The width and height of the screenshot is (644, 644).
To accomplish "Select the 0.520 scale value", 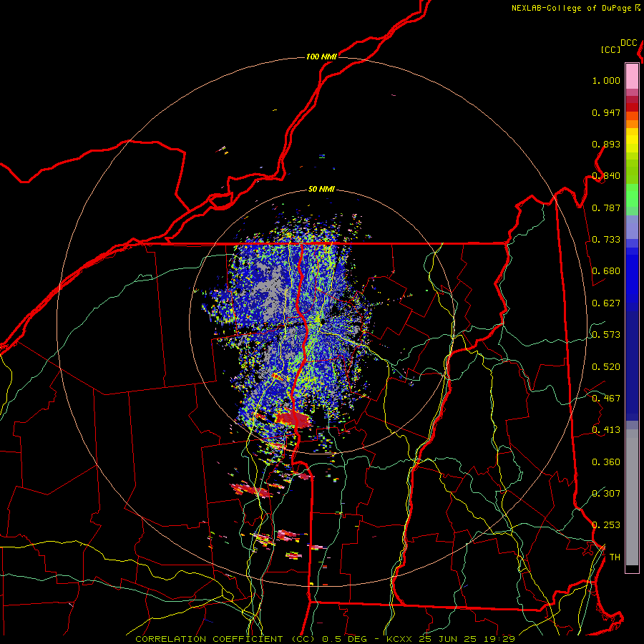I will pyautogui.click(x=606, y=367).
